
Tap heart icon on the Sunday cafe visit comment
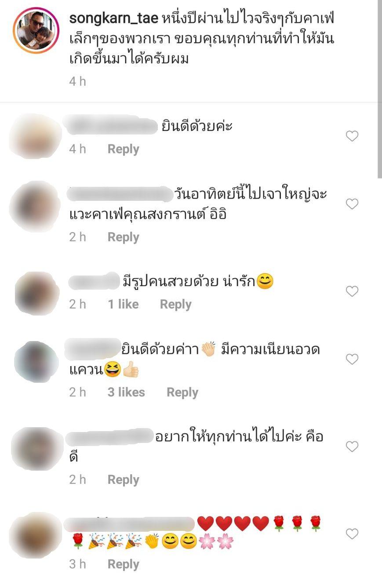pyautogui.click(x=352, y=204)
